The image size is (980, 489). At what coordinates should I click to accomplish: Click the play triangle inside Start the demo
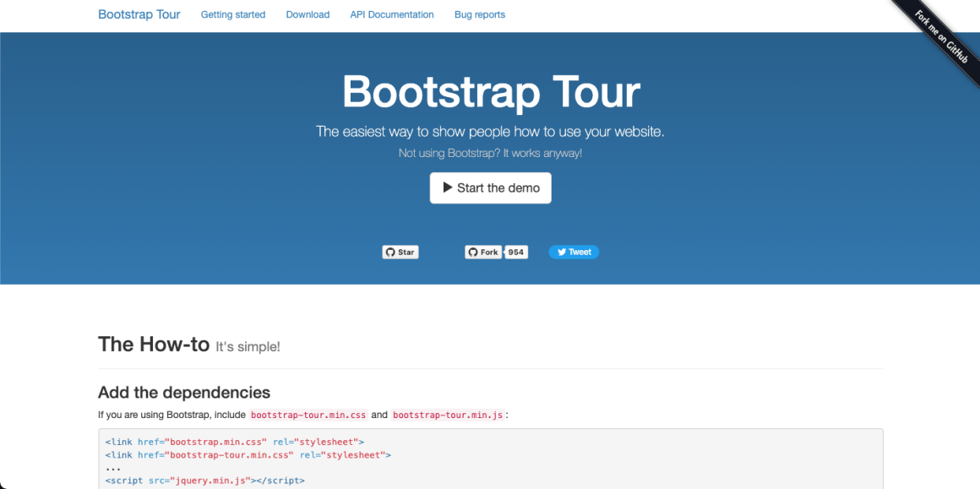(x=448, y=187)
